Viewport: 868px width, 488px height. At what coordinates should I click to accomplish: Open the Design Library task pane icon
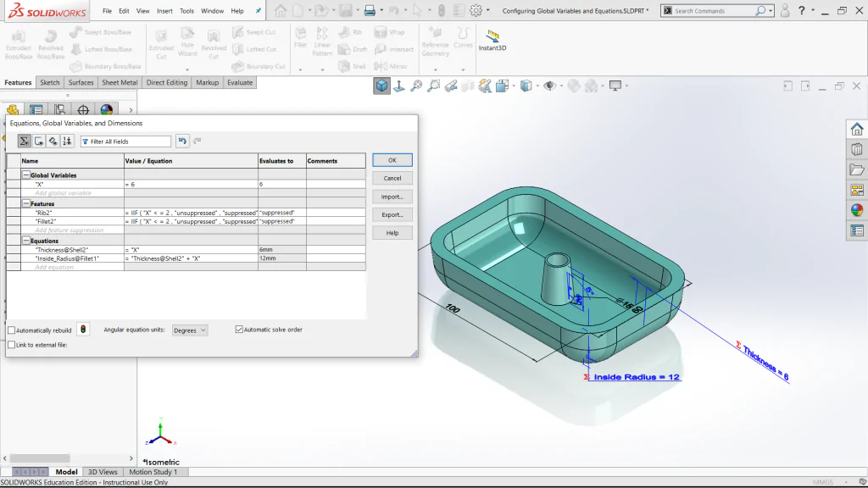pyautogui.click(x=857, y=149)
